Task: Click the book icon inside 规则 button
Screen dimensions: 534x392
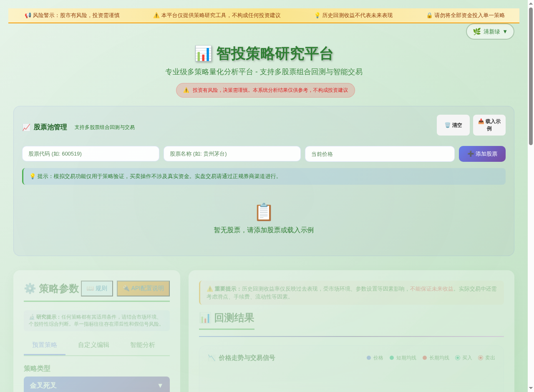Action: (89, 288)
